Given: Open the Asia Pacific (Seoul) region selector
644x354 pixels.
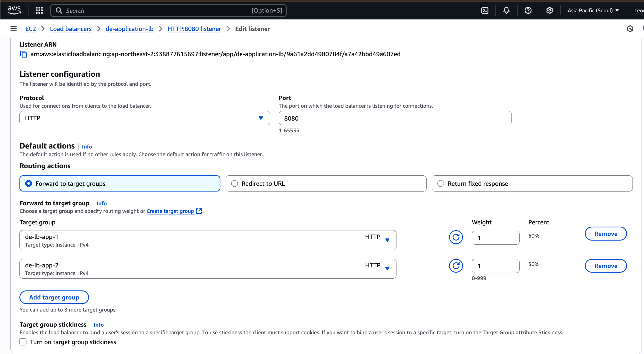Looking at the screenshot, I should tap(593, 10).
